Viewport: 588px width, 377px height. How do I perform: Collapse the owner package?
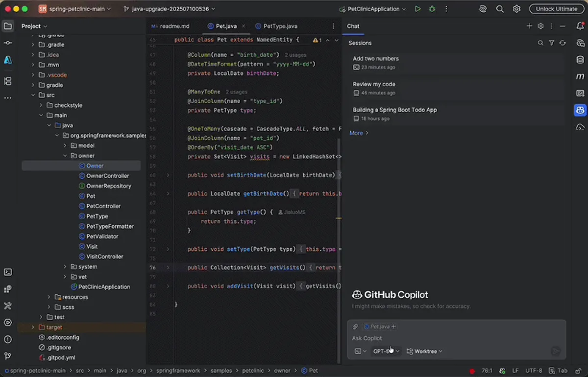coord(65,156)
